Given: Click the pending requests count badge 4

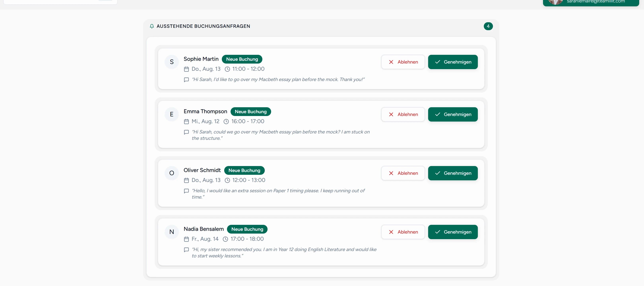Looking at the screenshot, I should point(488,26).
